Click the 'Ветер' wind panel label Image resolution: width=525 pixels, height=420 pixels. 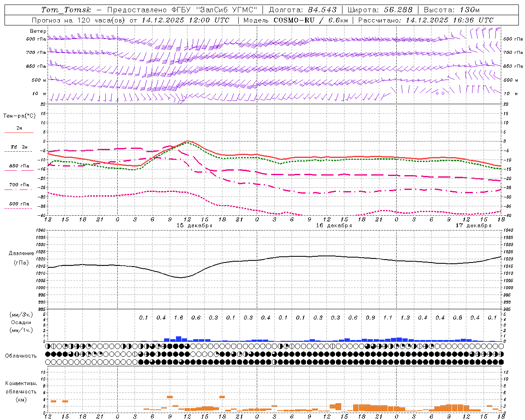(x=38, y=31)
